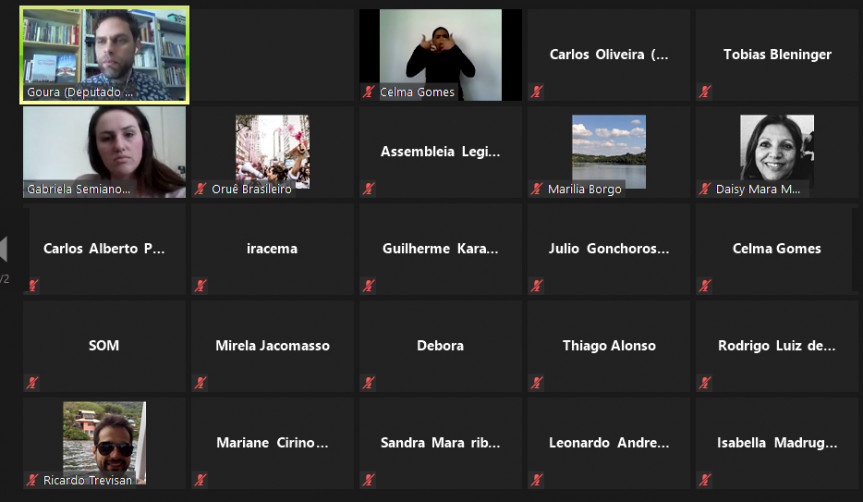Click muted mic icon on SOM tile

pyautogui.click(x=32, y=383)
